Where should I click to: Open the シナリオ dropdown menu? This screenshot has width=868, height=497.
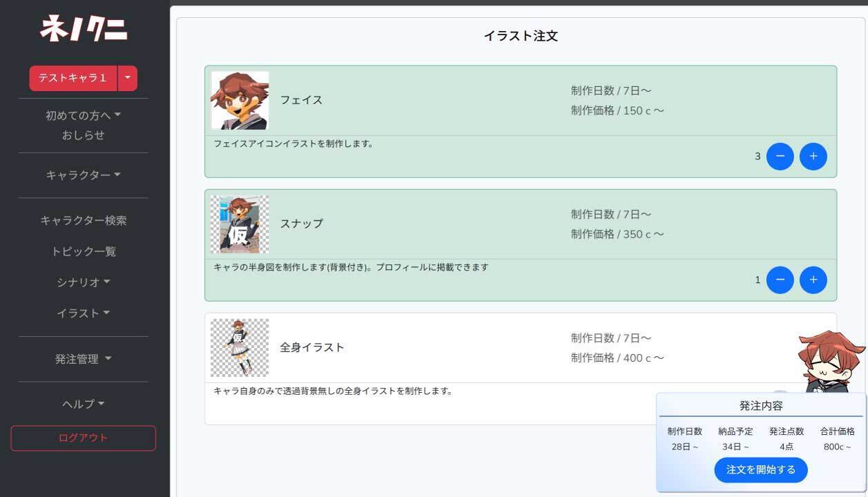[x=83, y=282]
